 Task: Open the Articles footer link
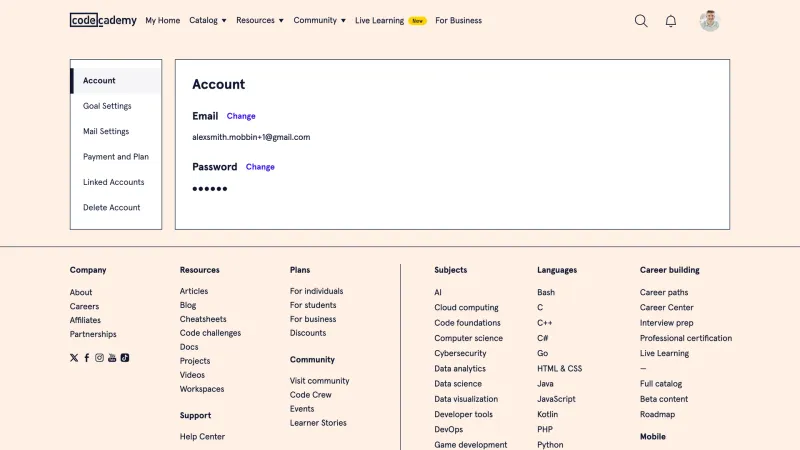(194, 291)
